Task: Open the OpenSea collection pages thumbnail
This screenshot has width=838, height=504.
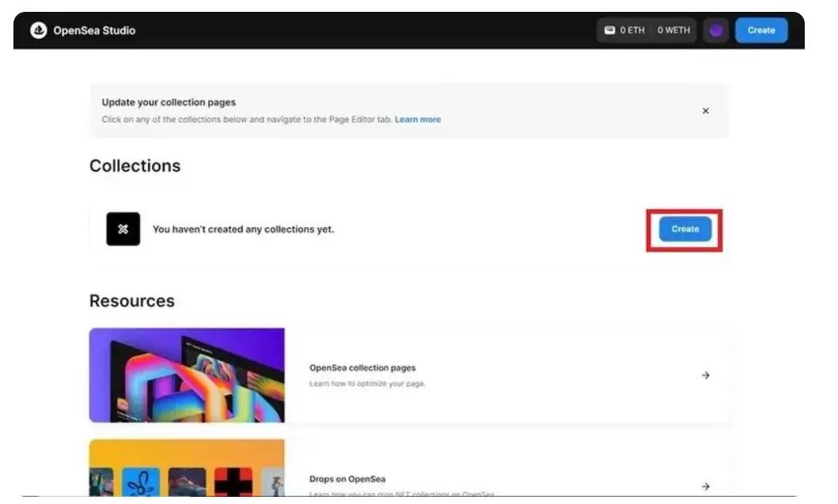Action: [187, 375]
